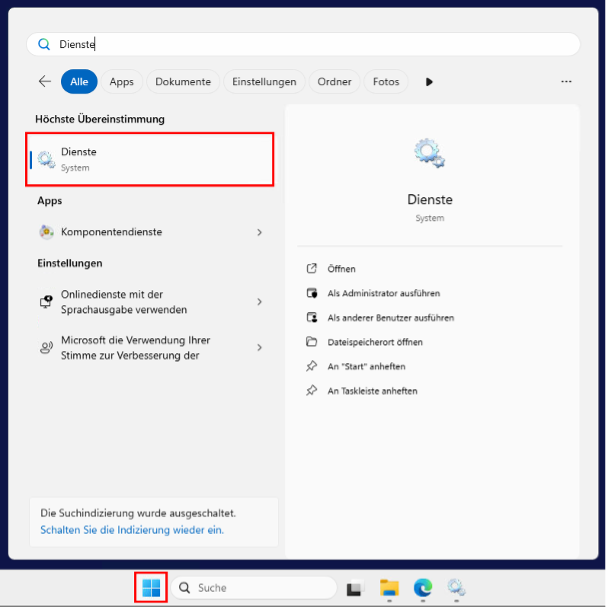Expand the Komponentendienste chevron
Screen dimensions: 606x608
pyautogui.click(x=259, y=232)
